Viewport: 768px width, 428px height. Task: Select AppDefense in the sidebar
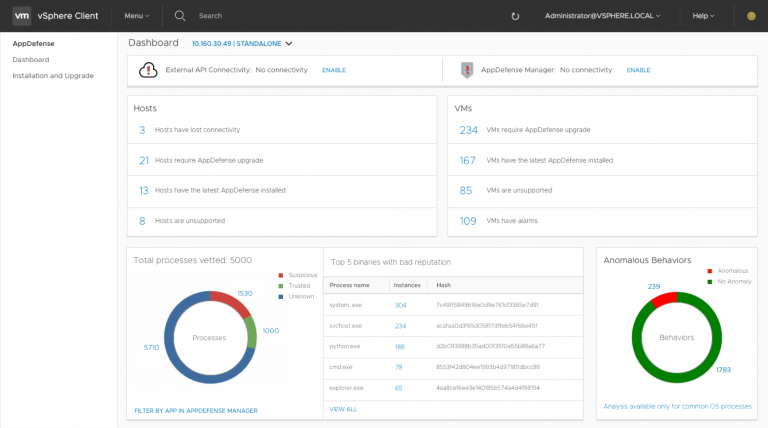click(33, 44)
